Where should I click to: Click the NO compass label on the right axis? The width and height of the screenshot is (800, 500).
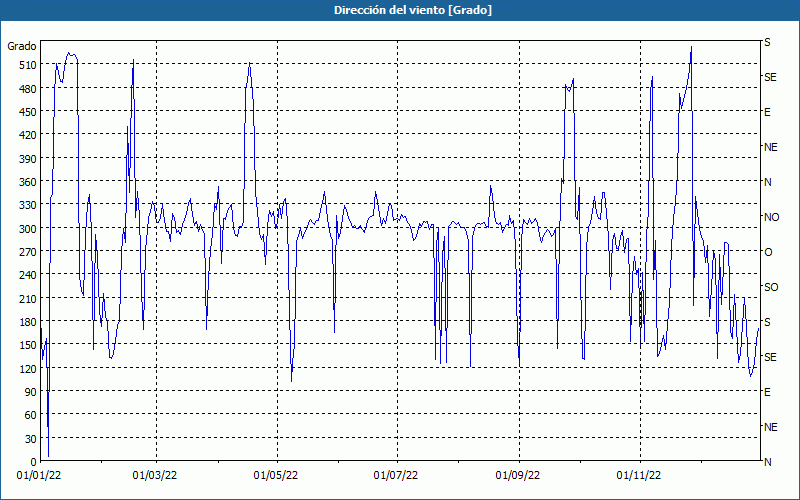pos(772,217)
